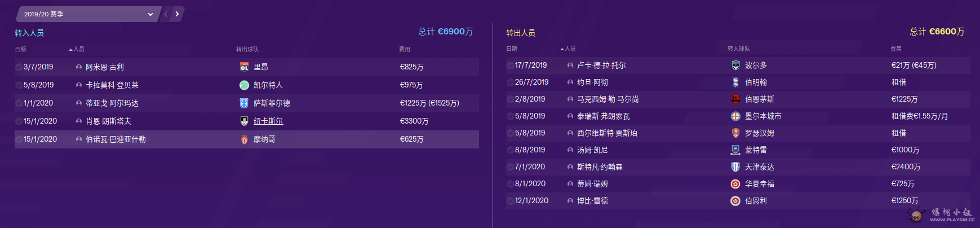Sort outgoing transfers by 费用 column
The image size is (980, 228).
tap(895, 49)
